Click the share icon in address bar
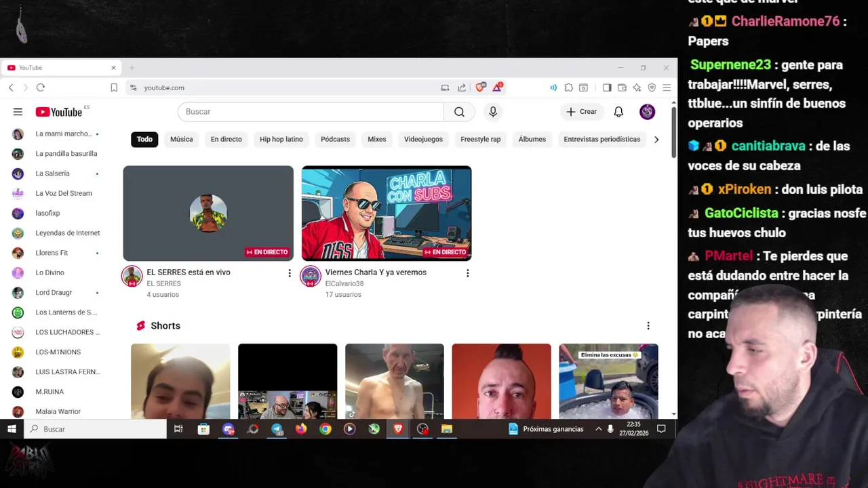The image size is (868, 488). 462,87
